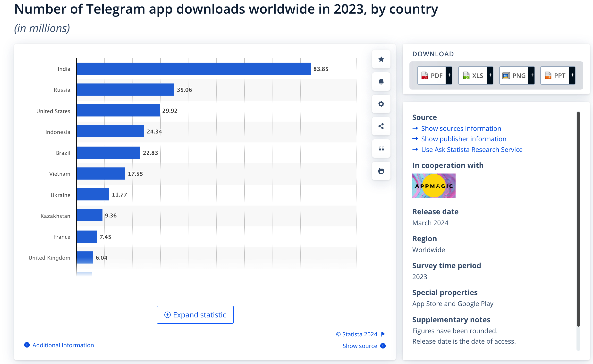Click the Show source link
This screenshot has width=593, height=364.
(x=360, y=346)
